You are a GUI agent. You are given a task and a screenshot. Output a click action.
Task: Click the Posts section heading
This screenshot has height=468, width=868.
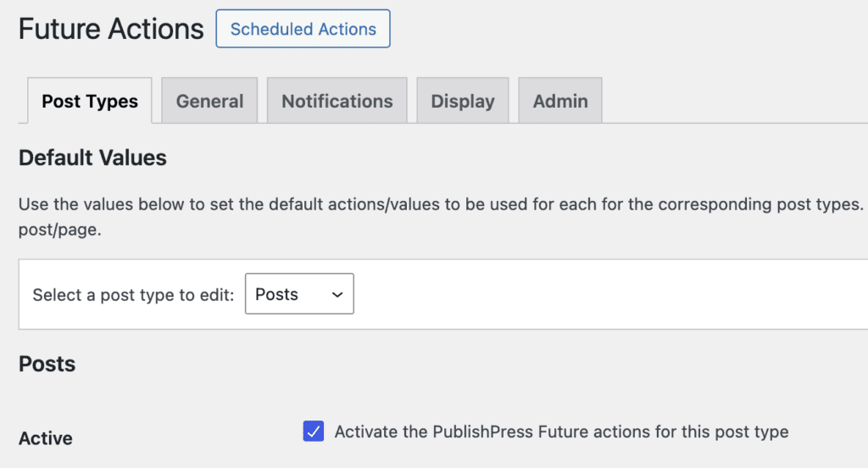47,364
